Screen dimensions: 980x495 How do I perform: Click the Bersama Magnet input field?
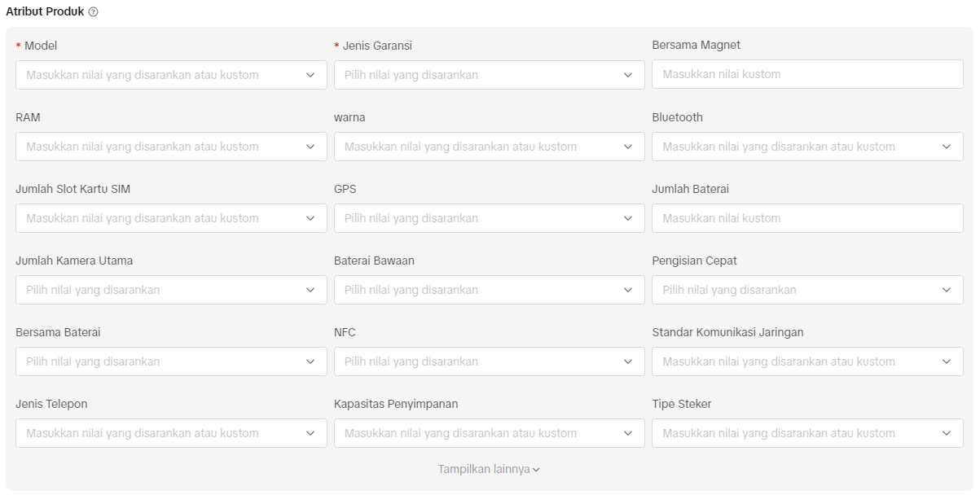pyautogui.click(x=806, y=74)
